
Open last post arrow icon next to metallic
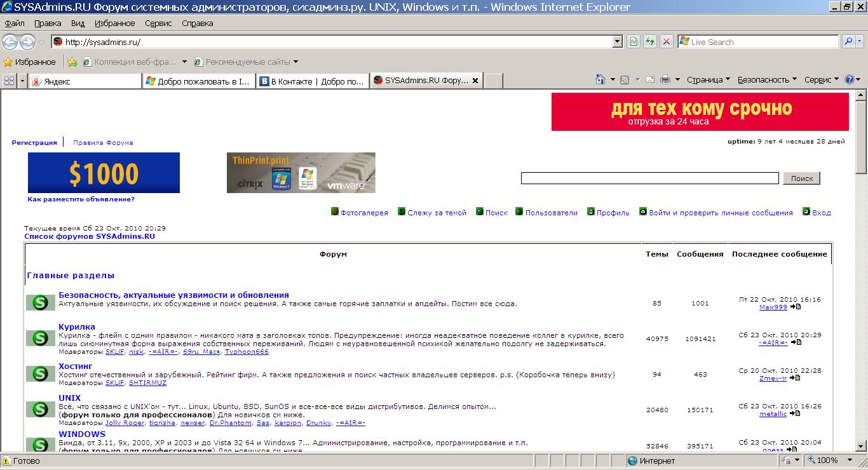pyautogui.click(x=794, y=413)
